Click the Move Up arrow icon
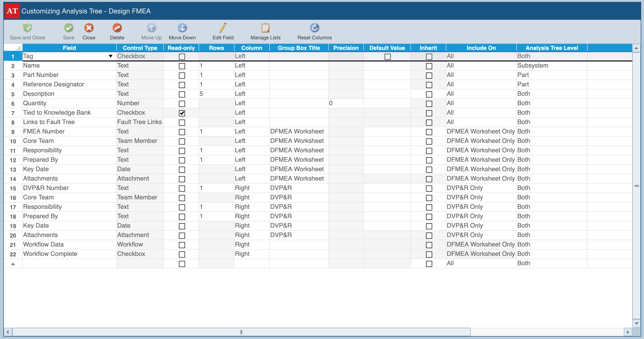This screenshot has width=644, height=339. tap(151, 28)
